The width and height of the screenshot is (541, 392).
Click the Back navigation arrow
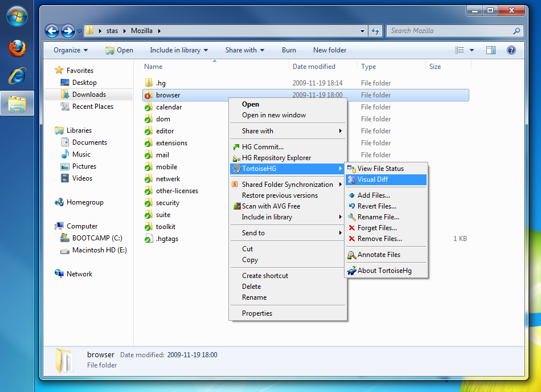click(52, 31)
